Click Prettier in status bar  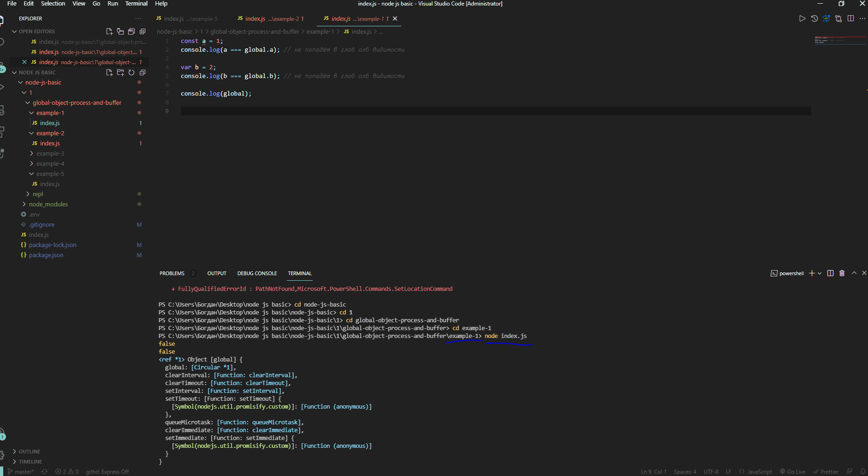point(826,472)
